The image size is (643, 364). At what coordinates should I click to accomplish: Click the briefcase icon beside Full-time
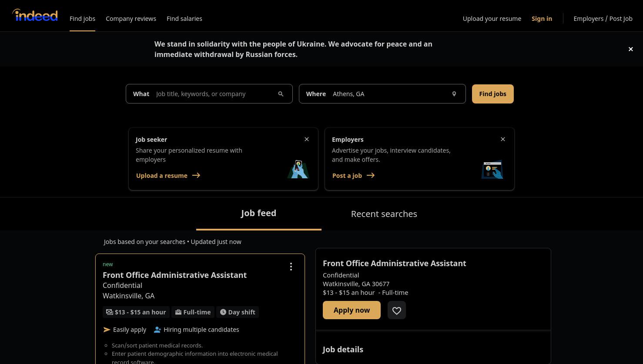(178, 312)
